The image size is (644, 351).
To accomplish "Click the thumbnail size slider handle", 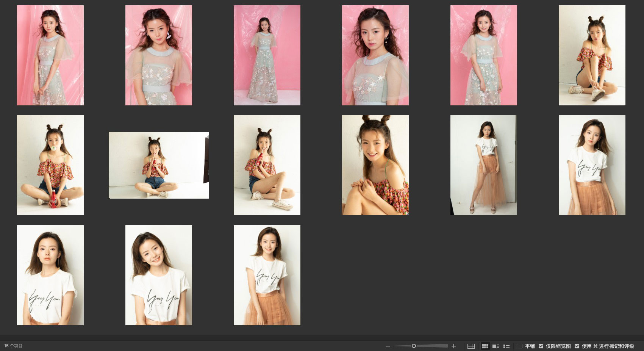I will [x=414, y=346].
